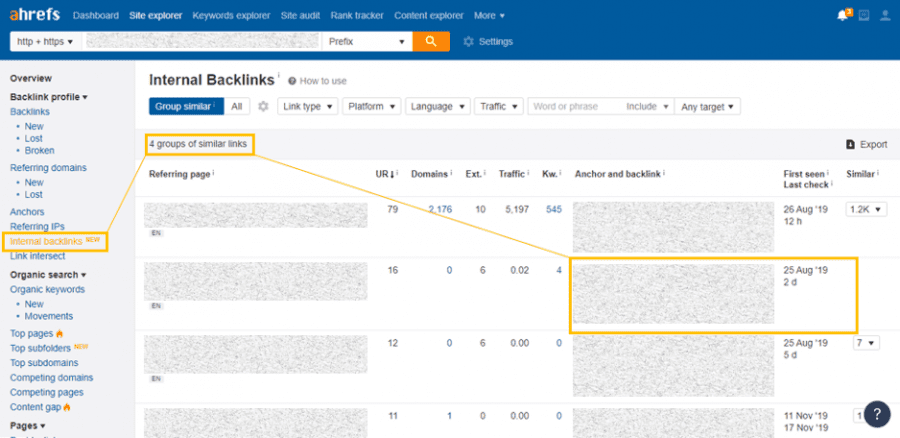Open Movements under Organic keywords

point(49,316)
